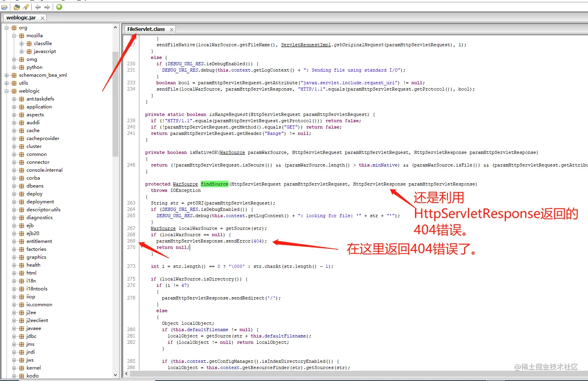Click the Open File toolbar icon
Screen dimensions: 588x381
tap(5, 7)
